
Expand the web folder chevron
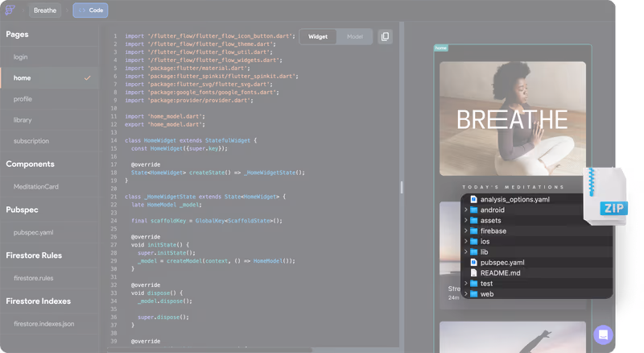[x=466, y=293]
